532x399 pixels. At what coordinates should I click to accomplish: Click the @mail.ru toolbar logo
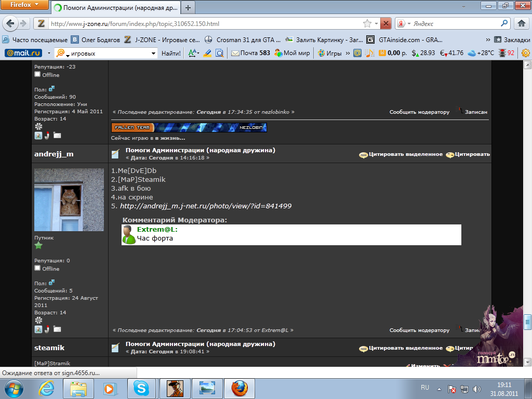click(23, 53)
